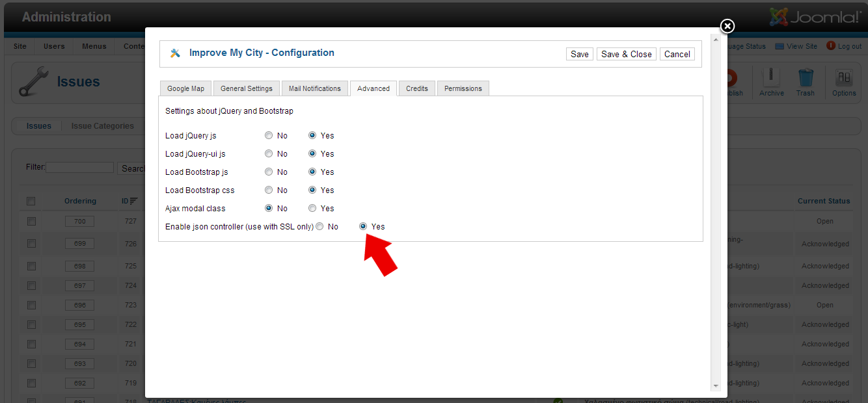Check the checkbox for issue 720
This screenshot has width=868, height=403.
coord(31,363)
